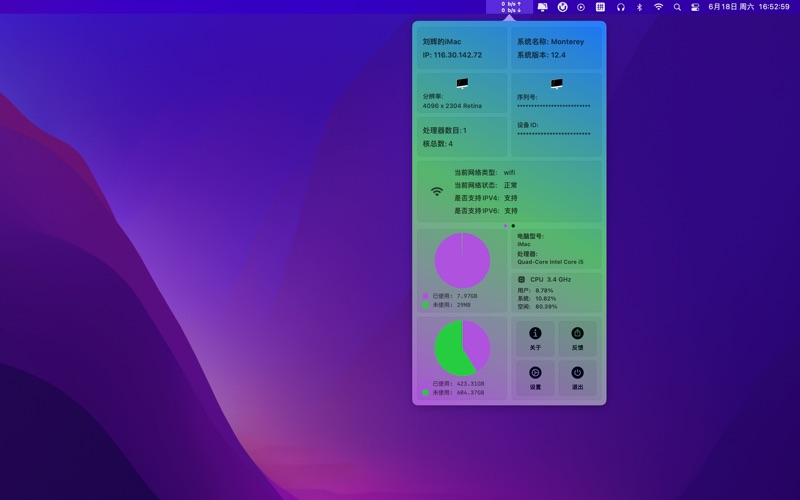Open the 反馈 (Feedback) share icon
Screen dimensions: 800x500
coord(577,334)
